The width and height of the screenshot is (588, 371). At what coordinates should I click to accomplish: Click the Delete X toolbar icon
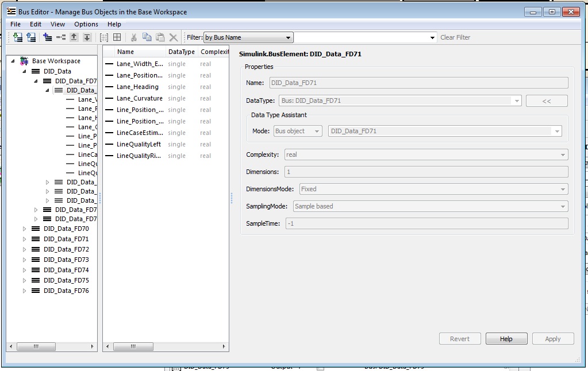pyautogui.click(x=174, y=37)
